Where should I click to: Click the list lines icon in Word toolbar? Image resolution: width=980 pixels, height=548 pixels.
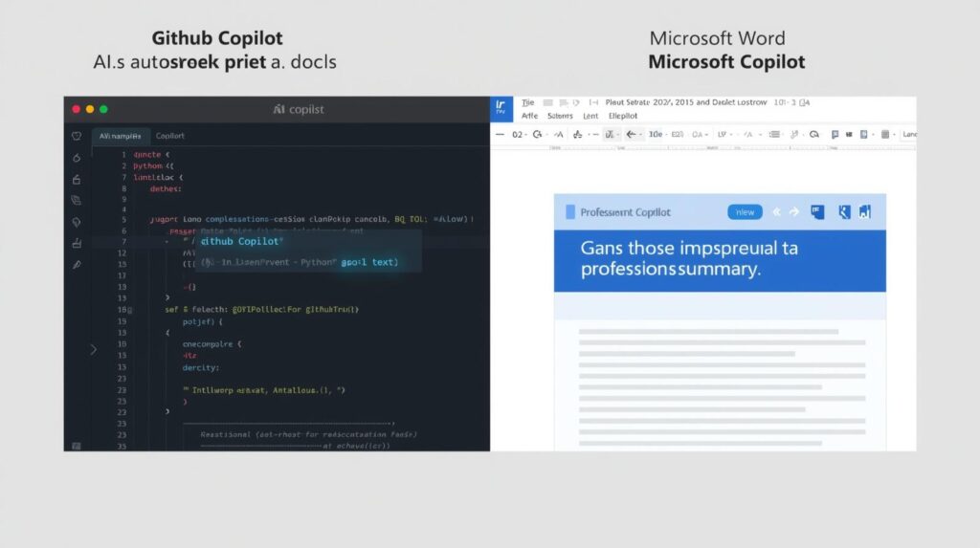(x=774, y=134)
